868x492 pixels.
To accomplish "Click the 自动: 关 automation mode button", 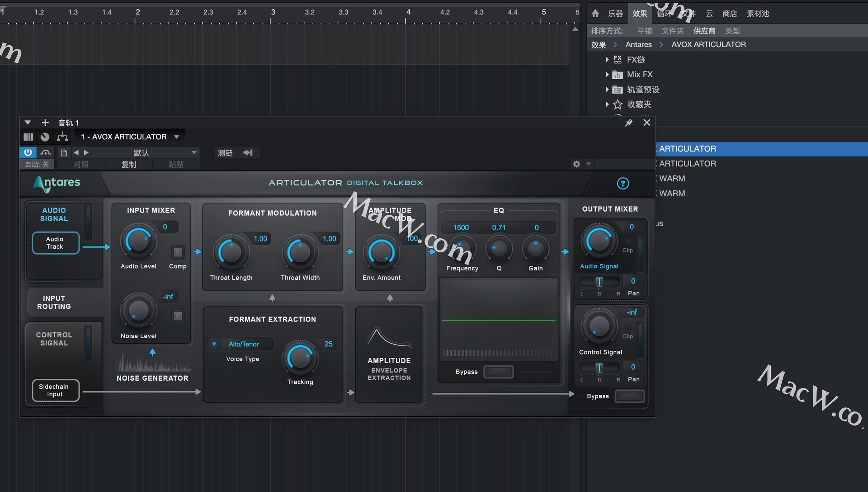I will [37, 164].
